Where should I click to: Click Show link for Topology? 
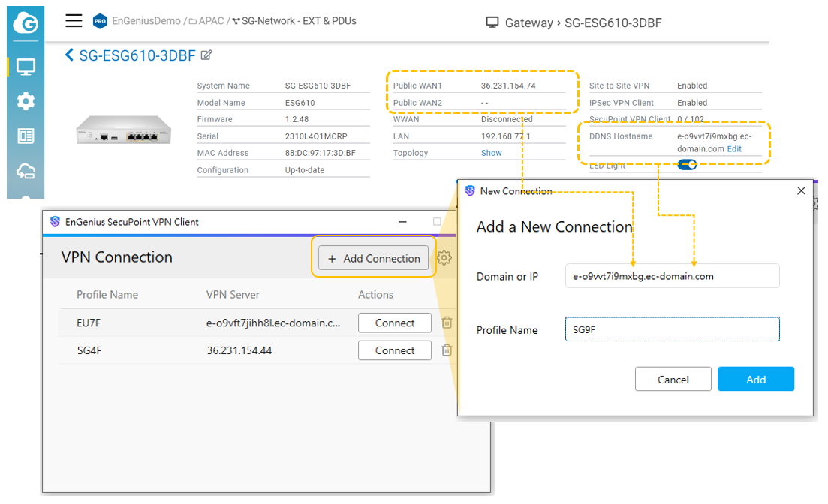tap(491, 153)
